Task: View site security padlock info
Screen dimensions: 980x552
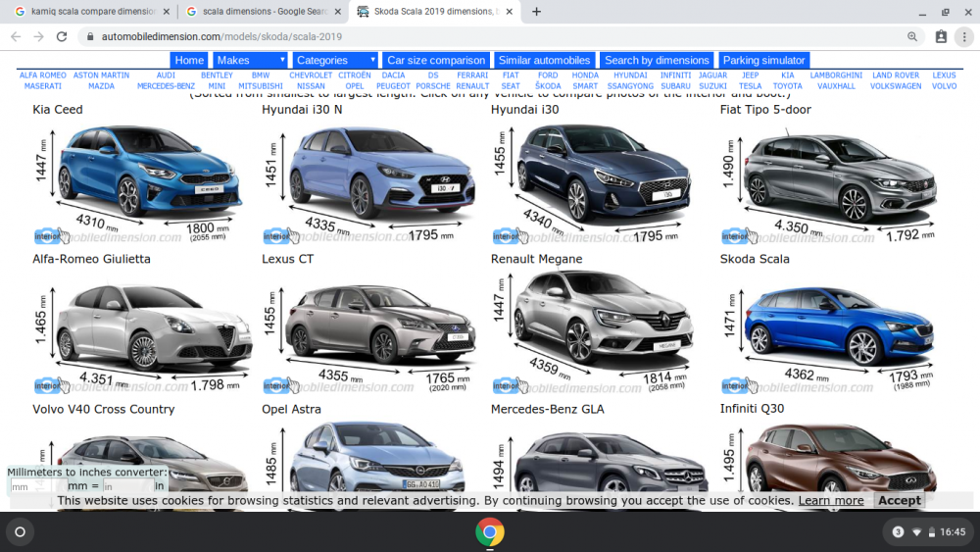Action: pyautogui.click(x=90, y=37)
